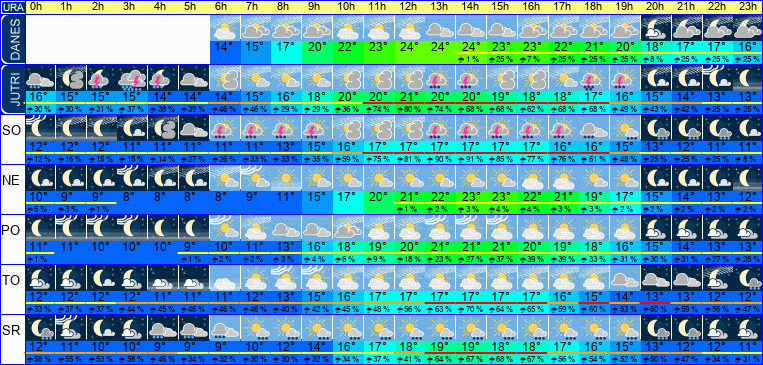This screenshot has width=763, height=365.
Task: Click the URA header label
Action: (12, 7)
